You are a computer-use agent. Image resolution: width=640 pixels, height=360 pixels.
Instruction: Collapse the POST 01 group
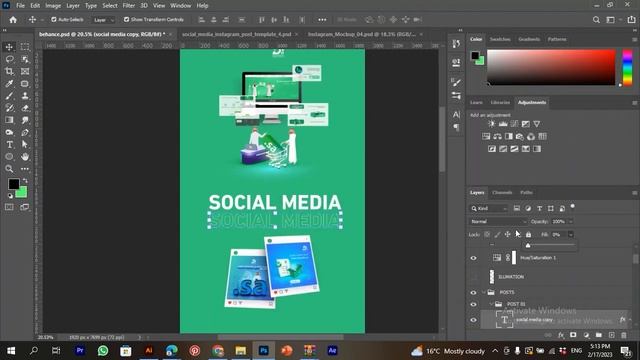492,304
